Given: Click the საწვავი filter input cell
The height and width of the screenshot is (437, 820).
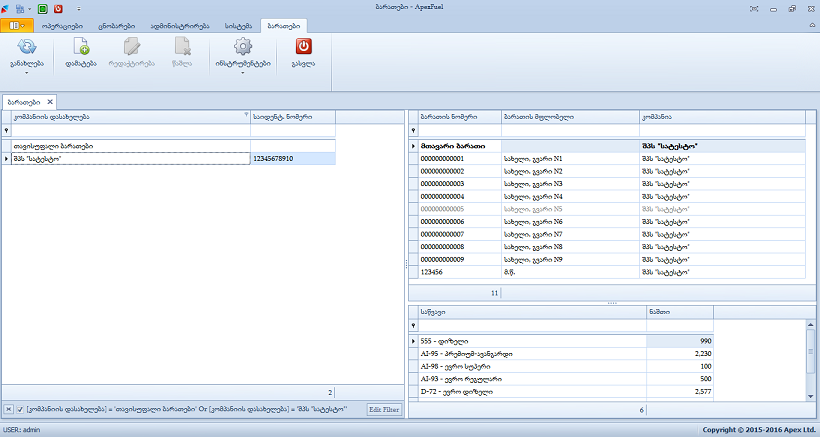Looking at the screenshot, I should [532, 326].
